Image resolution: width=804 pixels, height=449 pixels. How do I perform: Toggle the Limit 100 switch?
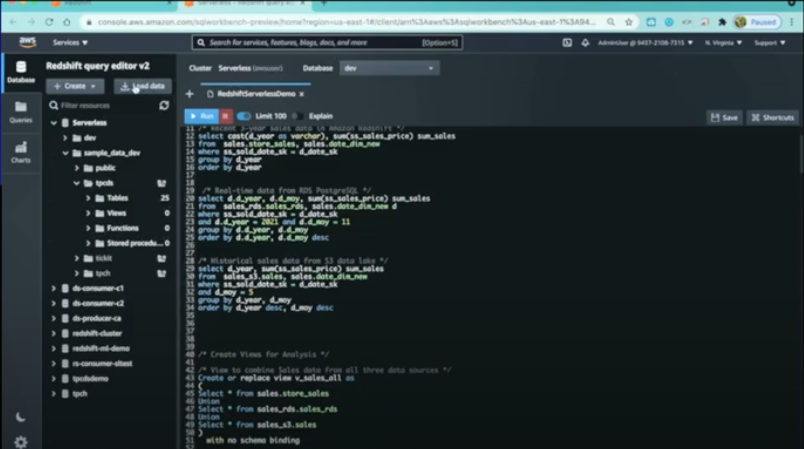244,116
